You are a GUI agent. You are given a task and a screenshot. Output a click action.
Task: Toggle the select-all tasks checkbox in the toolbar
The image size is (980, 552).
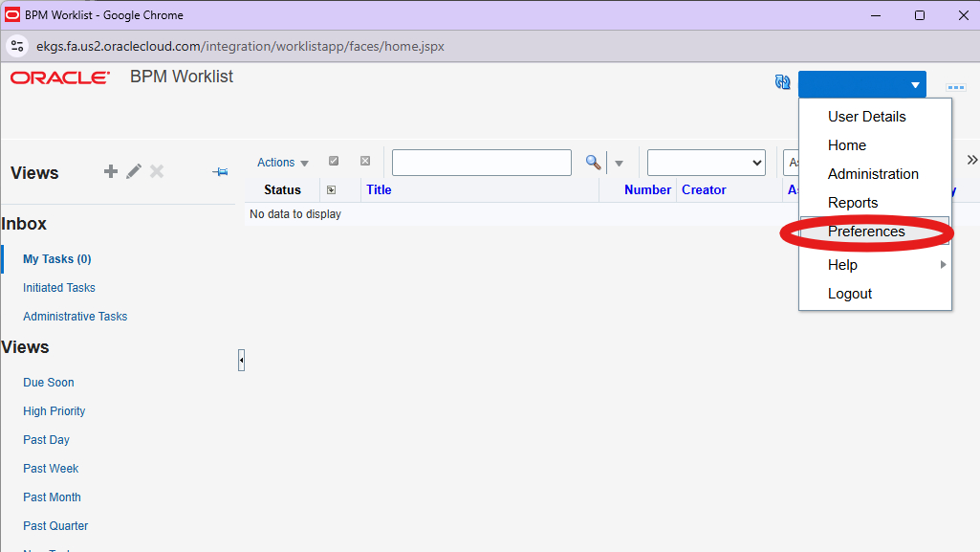point(334,161)
